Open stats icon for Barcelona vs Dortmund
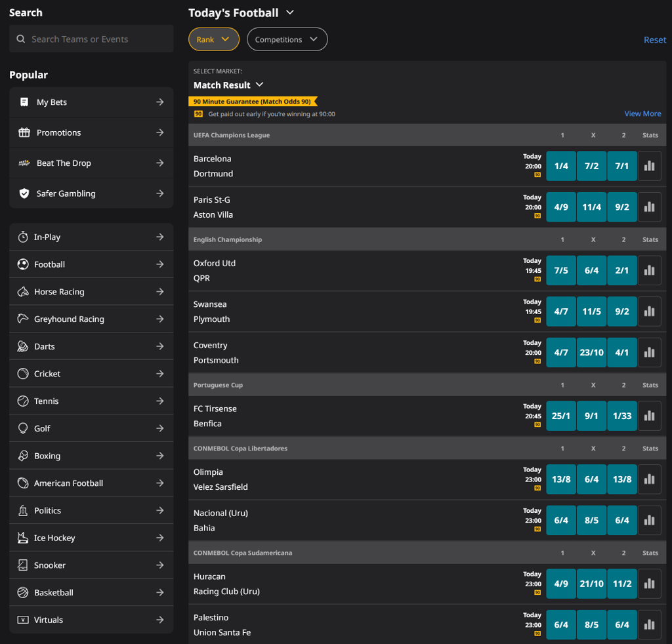The image size is (672, 644). click(x=649, y=166)
